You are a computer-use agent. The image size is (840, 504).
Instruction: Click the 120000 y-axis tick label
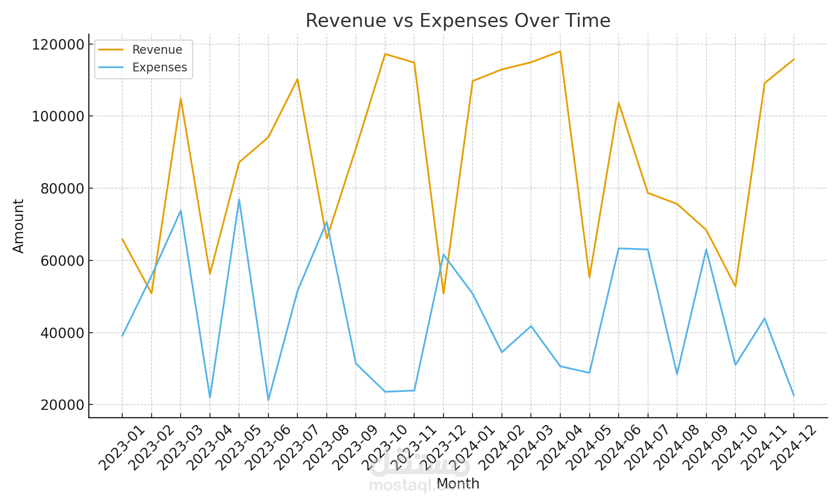pyautogui.click(x=58, y=45)
